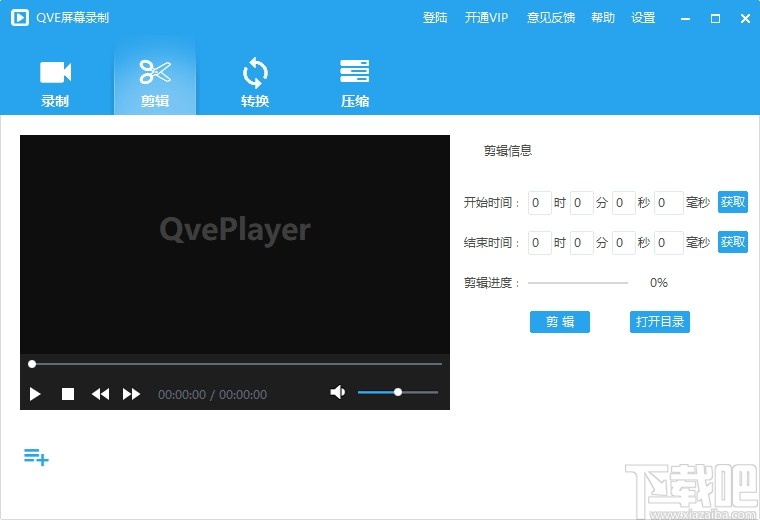Screen dimensions: 760x520
Task: Click the 结束时间 minutes field
Action: pyautogui.click(x=582, y=243)
